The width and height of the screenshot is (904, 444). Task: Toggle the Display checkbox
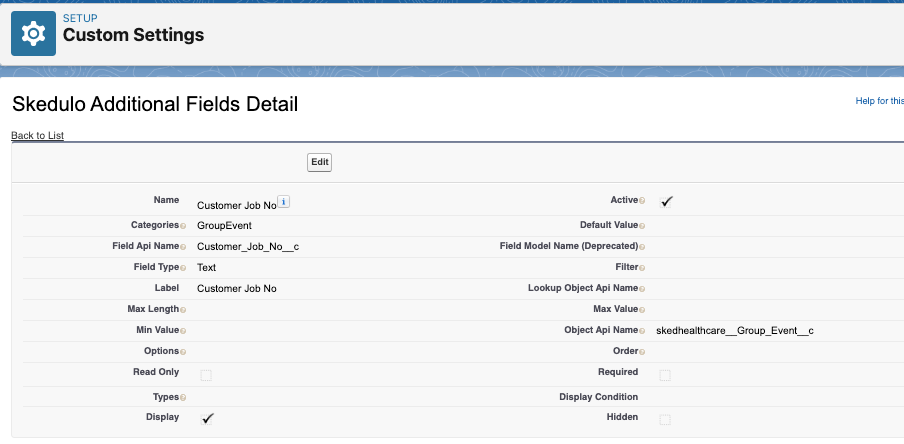[207, 419]
